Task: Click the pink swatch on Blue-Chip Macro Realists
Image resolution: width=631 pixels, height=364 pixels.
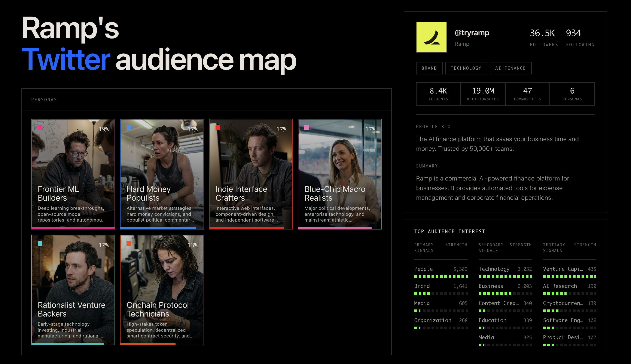Action: 307,127
